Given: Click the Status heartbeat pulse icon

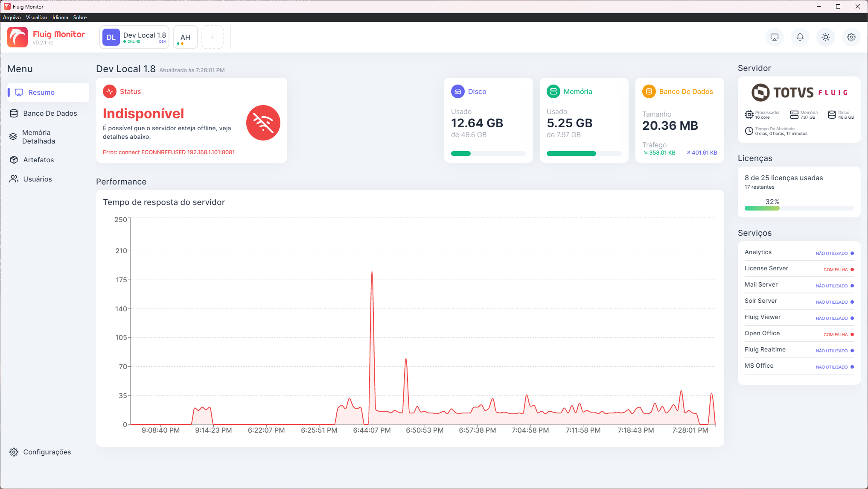Looking at the screenshot, I should pyautogui.click(x=110, y=91).
